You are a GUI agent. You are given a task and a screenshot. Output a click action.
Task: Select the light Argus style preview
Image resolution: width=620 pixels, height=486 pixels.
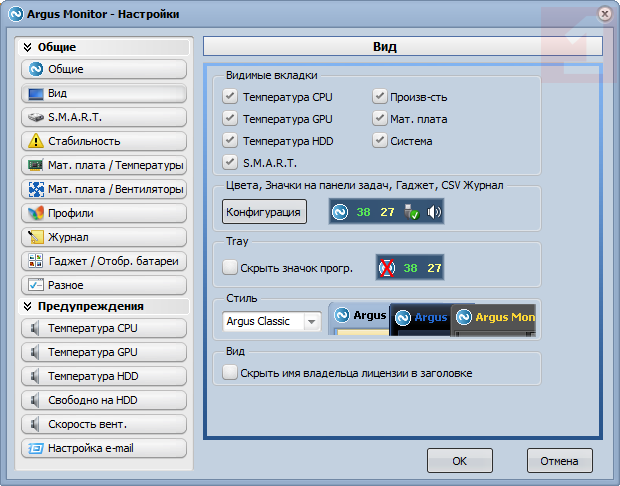(x=359, y=319)
